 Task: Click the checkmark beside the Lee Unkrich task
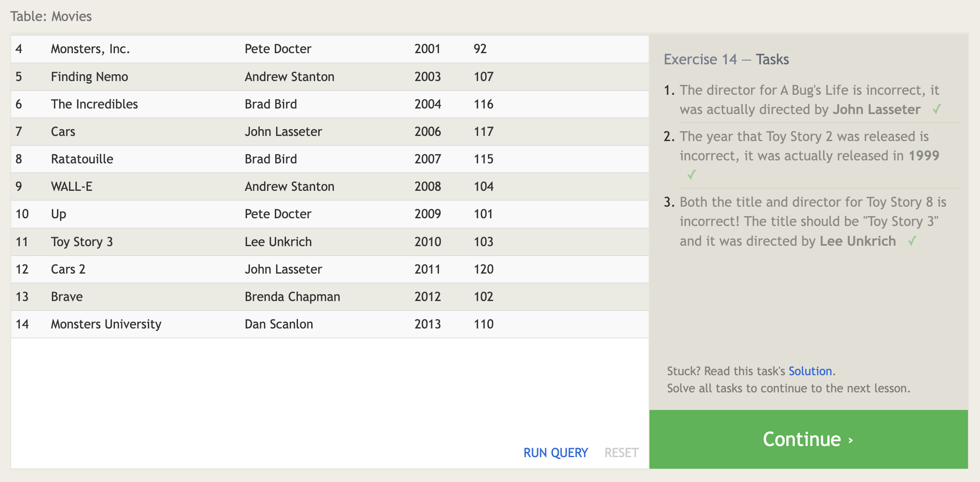point(912,241)
